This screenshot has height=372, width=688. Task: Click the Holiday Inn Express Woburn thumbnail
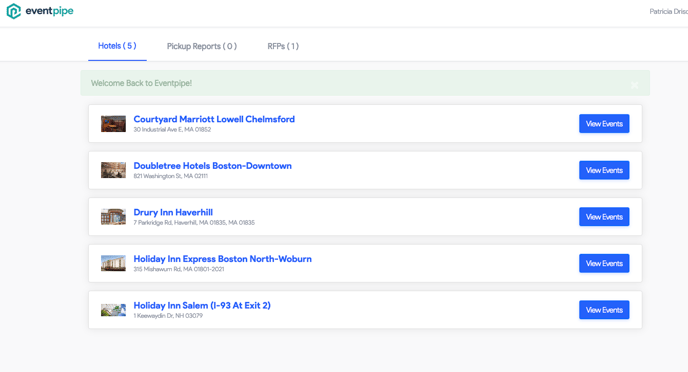[113, 263]
